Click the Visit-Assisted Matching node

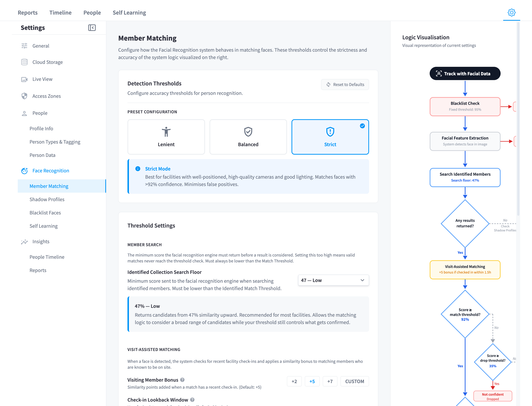(x=465, y=270)
